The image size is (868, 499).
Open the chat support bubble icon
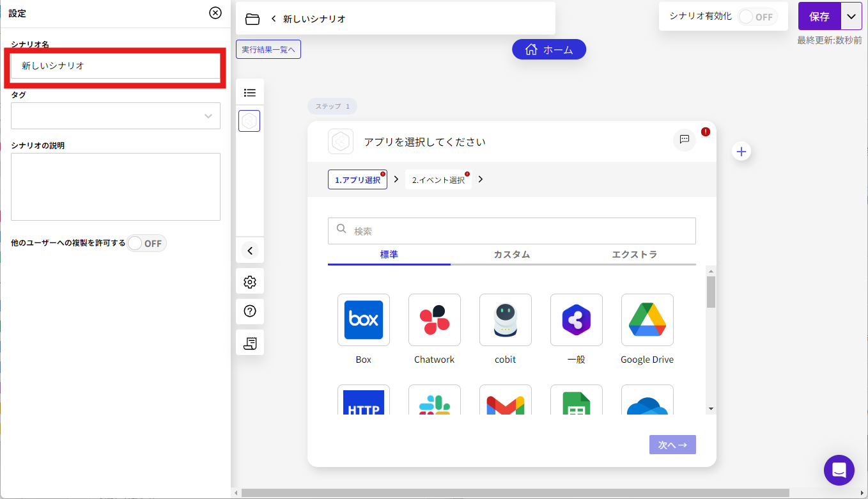pyautogui.click(x=839, y=470)
